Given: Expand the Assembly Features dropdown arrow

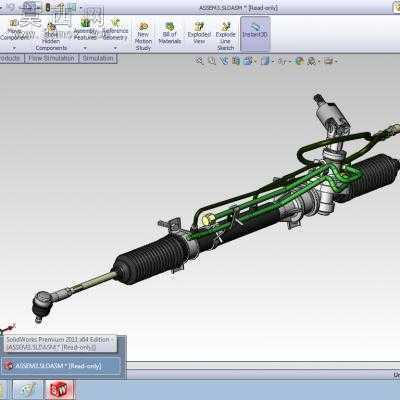Looking at the screenshot, I should click(x=85, y=48).
